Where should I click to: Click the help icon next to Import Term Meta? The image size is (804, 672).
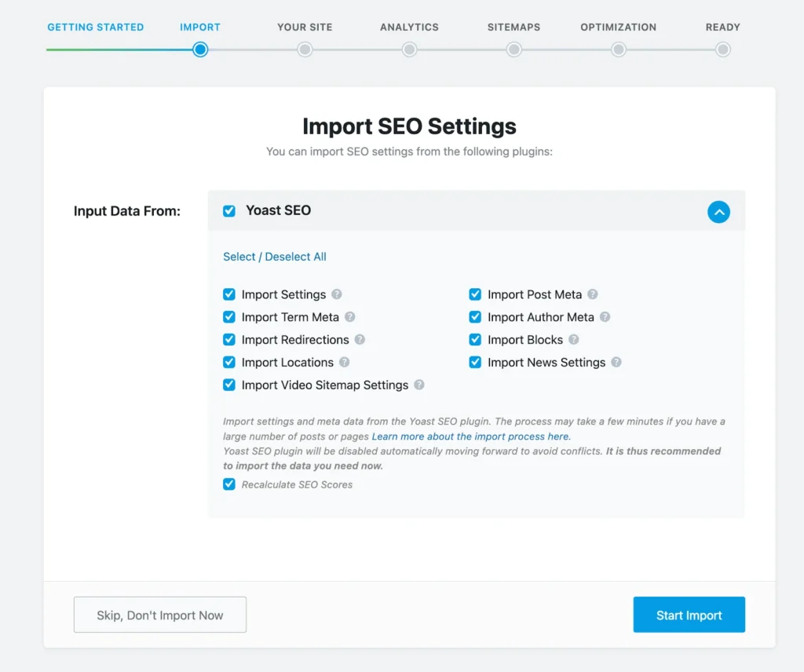tap(351, 317)
